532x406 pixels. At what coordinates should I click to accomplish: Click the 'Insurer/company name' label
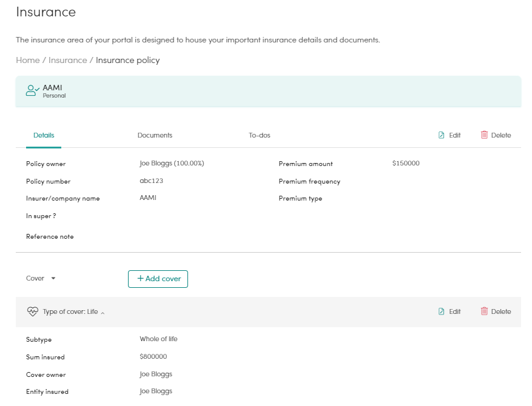coord(62,199)
